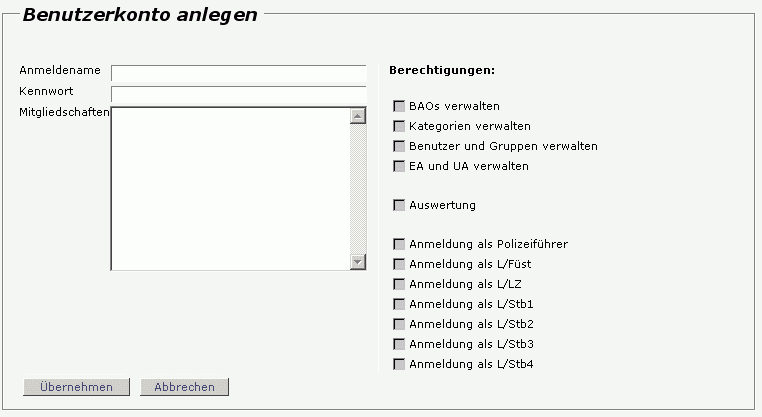Toggle EA und UA verwalten checkbox
Screen dimensions: 762x417
399,166
